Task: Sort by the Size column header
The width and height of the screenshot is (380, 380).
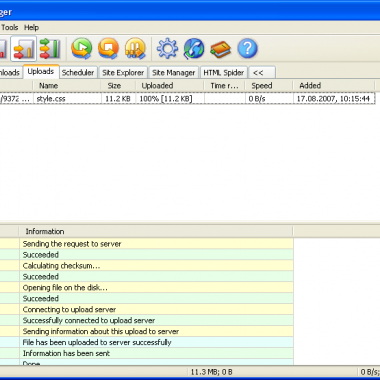Action: (x=118, y=86)
